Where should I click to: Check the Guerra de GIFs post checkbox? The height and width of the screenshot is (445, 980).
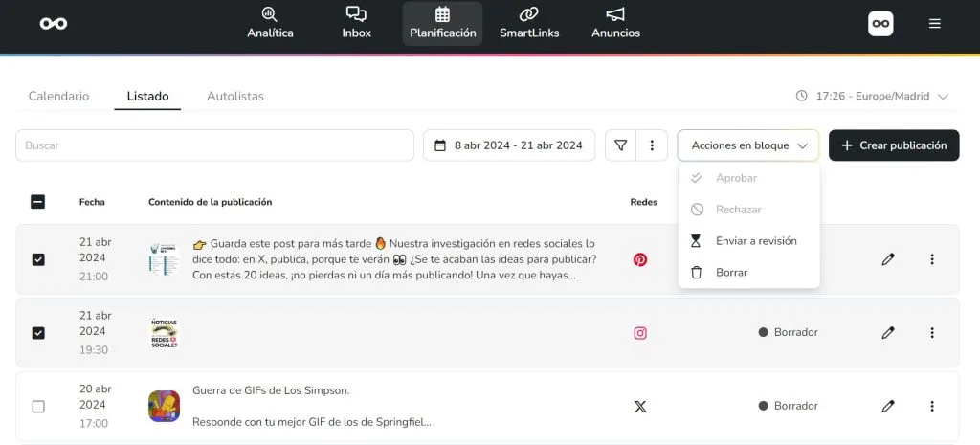(38, 407)
